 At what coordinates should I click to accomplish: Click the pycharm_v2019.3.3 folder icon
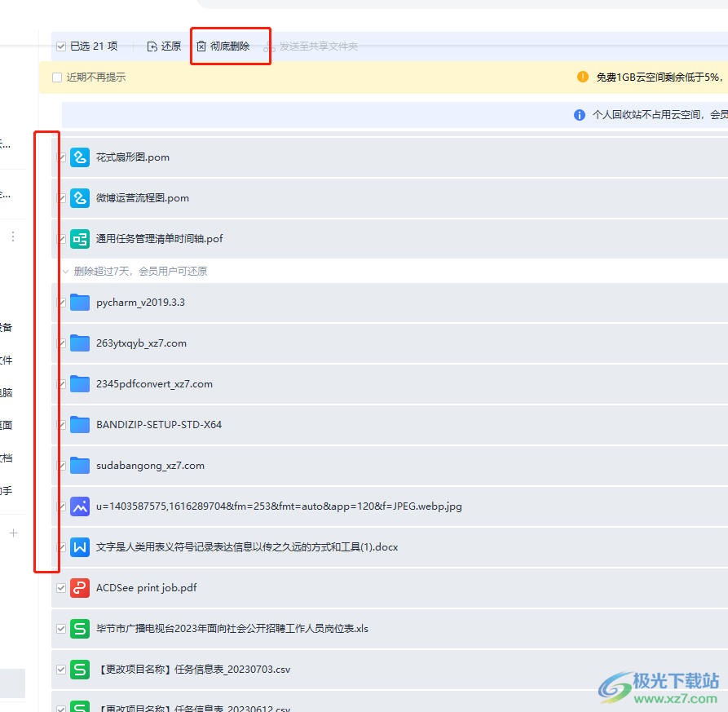click(79, 303)
